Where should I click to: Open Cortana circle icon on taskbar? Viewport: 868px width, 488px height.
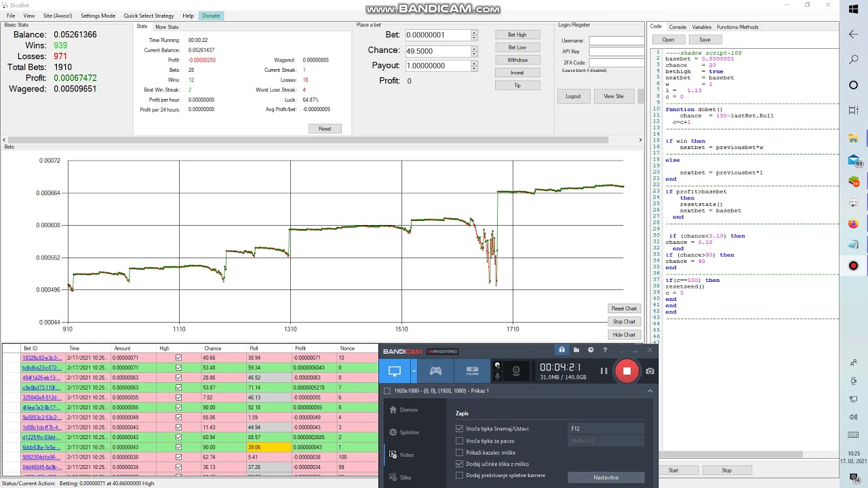pyautogui.click(x=853, y=85)
